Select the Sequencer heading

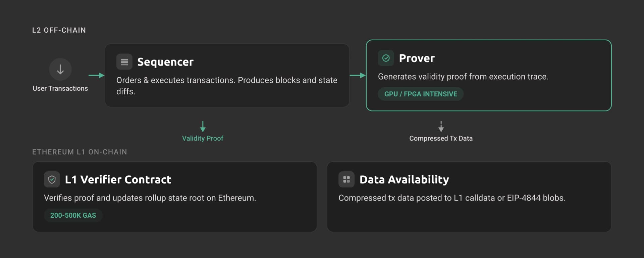(165, 62)
